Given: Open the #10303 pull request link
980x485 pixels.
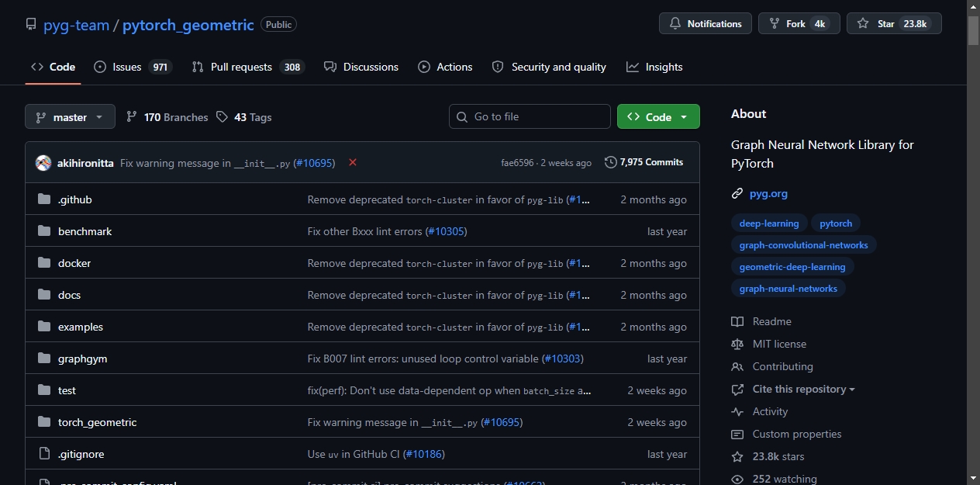Looking at the screenshot, I should point(563,359).
